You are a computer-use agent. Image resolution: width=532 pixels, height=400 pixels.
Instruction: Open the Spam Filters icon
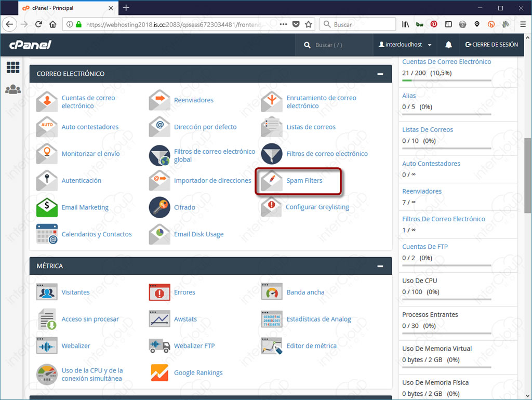[x=271, y=180]
